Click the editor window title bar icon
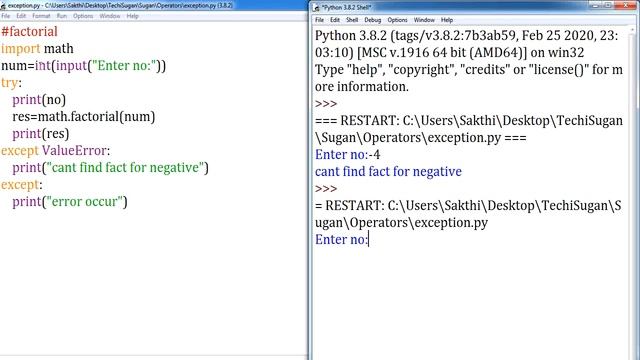The height and width of the screenshot is (360, 640). [3, 6]
